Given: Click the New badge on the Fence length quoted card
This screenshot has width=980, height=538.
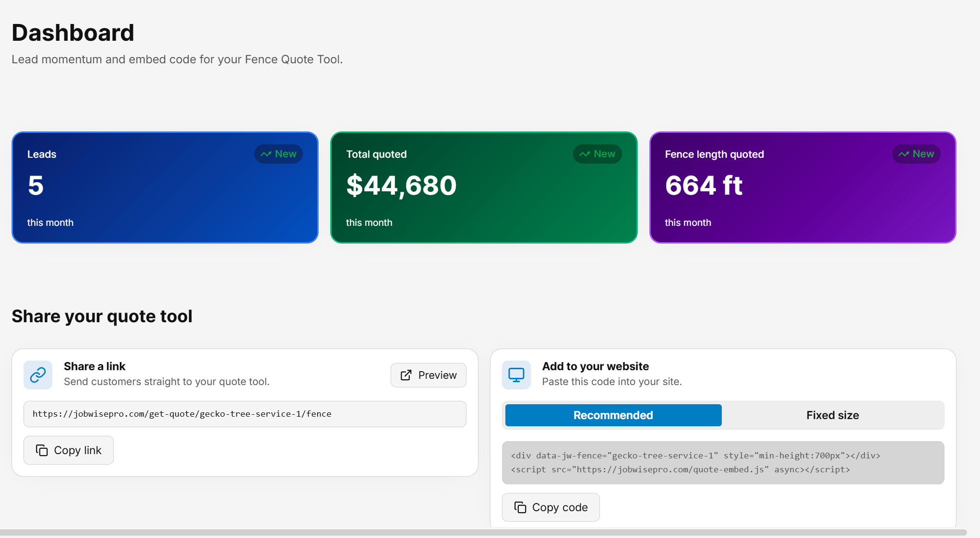Looking at the screenshot, I should (916, 154).
